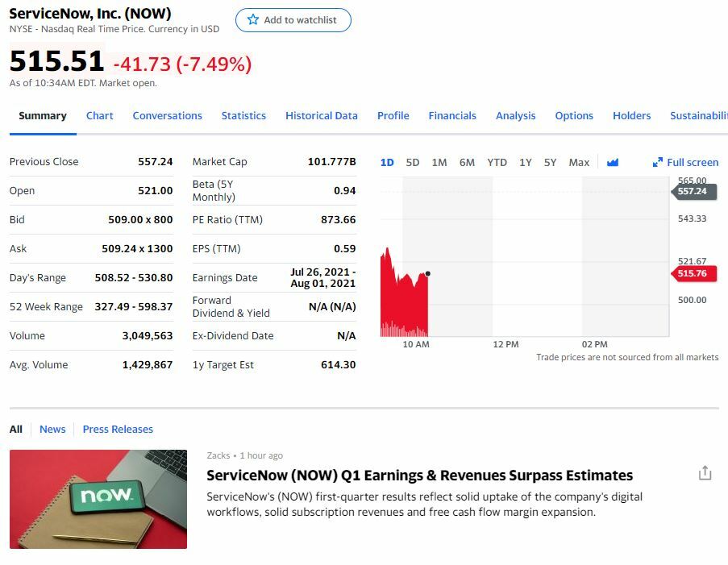The image size is (728, 565).
Task: Select the 6M chart range
Action: [x=467, y=163]
